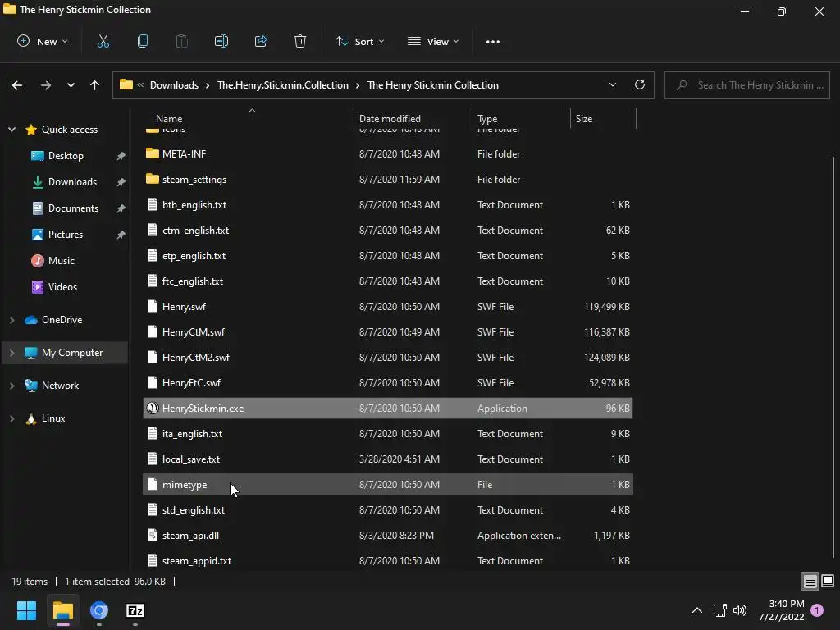Select the HenryStickmin.exe application icon
This screenshot has width=840, height=630.
point(153,409)
